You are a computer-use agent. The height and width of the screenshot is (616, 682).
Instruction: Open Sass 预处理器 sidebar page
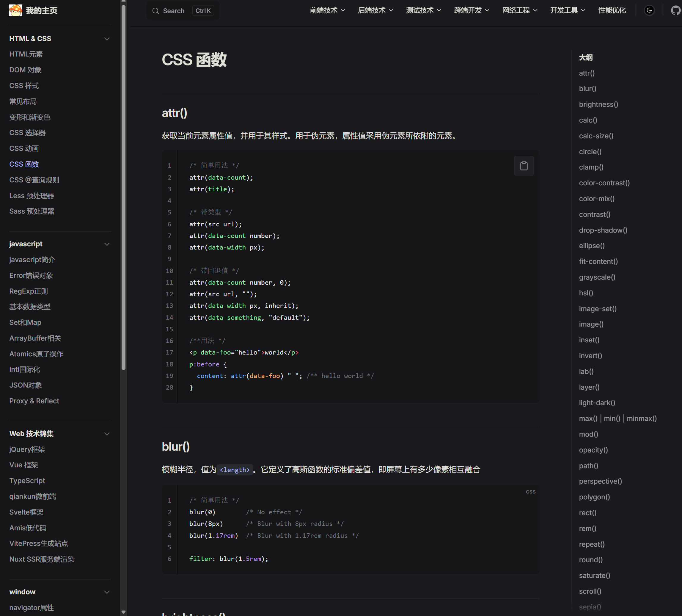point(32,211)
